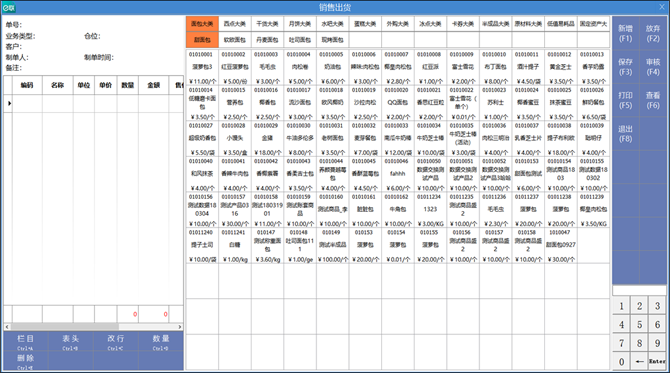Add product 01011241 白糖
Screen dimensions: 670x373
click(x=235, y=245)
